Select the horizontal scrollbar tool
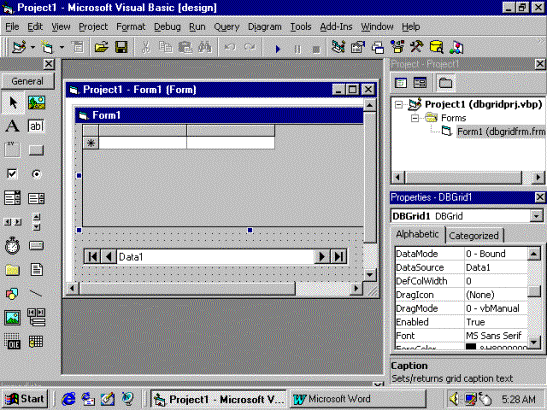The image size is (547, 410). click(13, 222)
